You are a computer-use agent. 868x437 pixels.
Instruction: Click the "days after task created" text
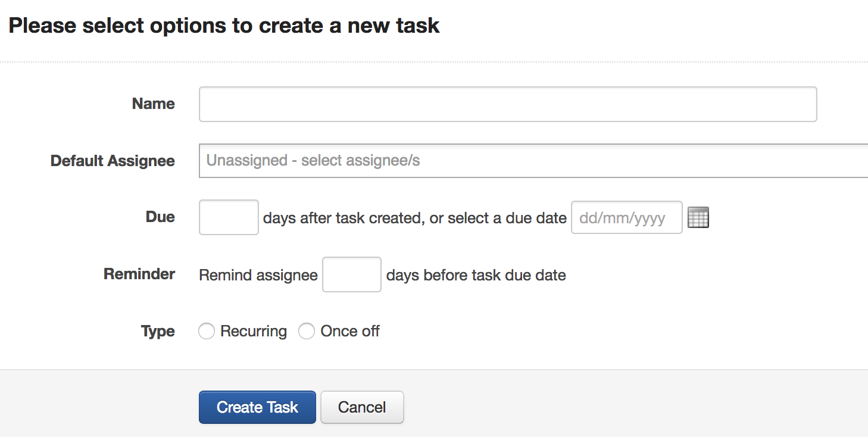[x=342, y=218]
